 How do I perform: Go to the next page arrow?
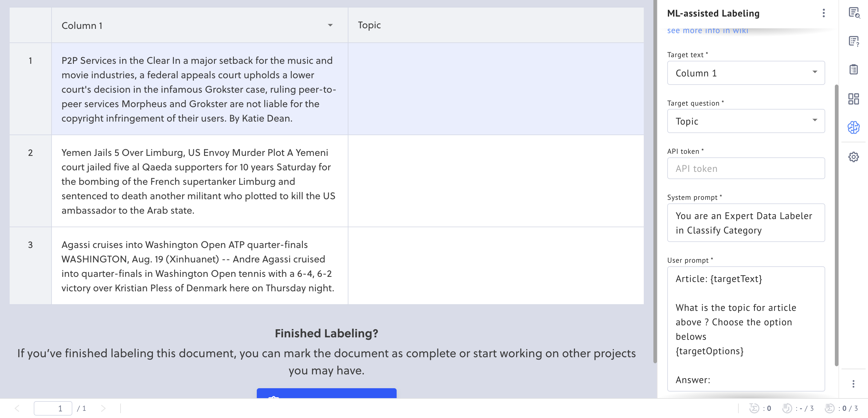point(103,408)
